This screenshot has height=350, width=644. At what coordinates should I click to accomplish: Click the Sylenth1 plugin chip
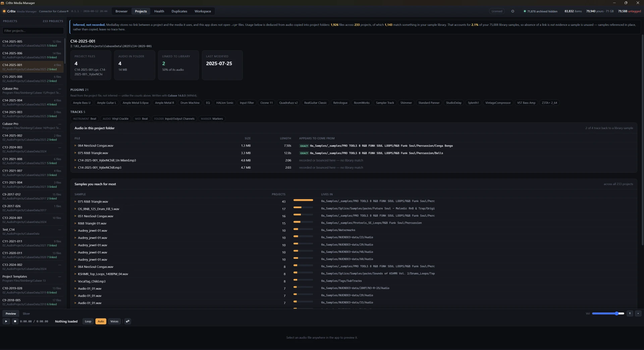tap(473, 103)
